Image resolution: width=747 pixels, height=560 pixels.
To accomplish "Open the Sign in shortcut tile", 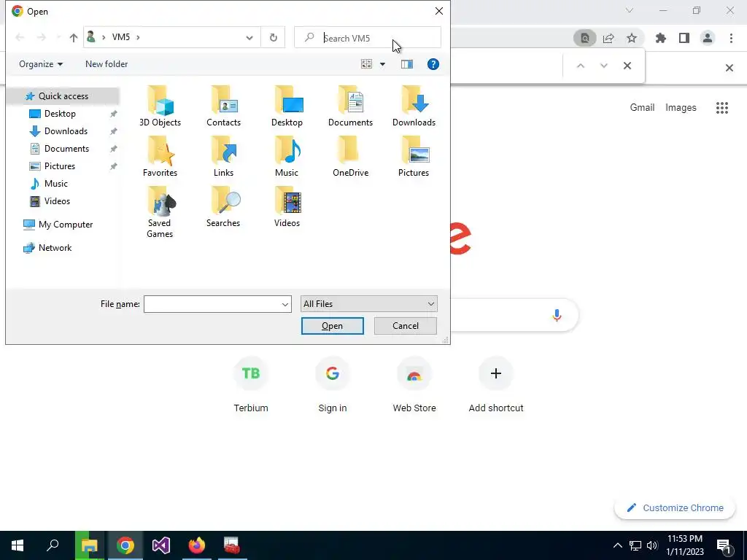I will coord(333,386).
